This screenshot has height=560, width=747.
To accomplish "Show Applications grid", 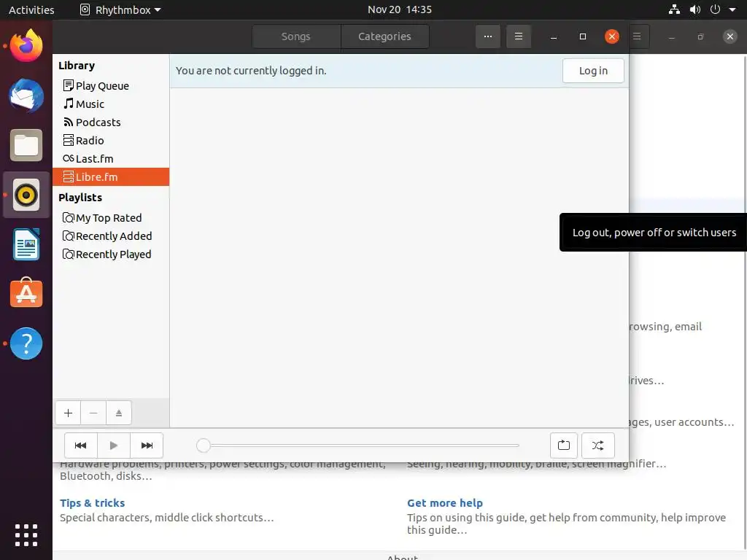I will pyautogui.click(x=26, y=534).
